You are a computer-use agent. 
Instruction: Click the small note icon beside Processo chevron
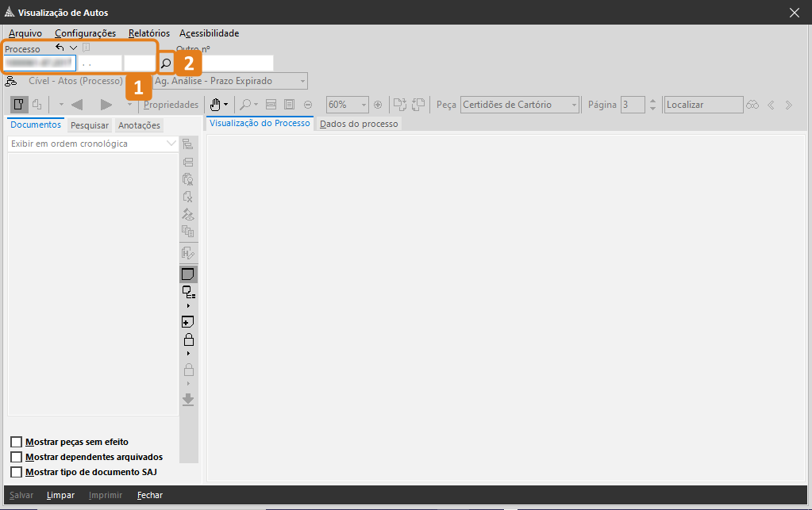coord(87,48)
